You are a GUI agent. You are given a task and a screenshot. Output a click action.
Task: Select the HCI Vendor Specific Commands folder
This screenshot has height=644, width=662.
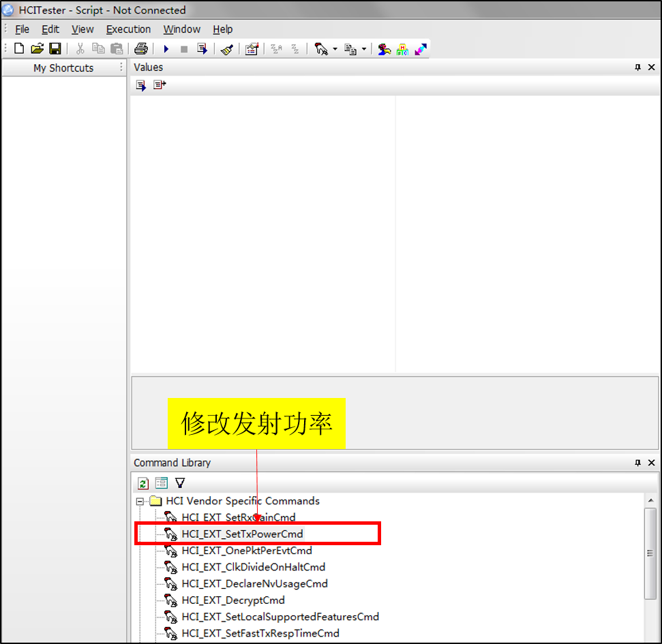tap(242, 501)
